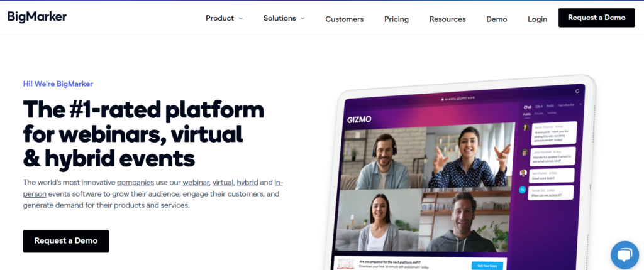This screenshot has width=644, height=270.
Task: Switch to the Q&A tab in mockup
Action: 539,106
